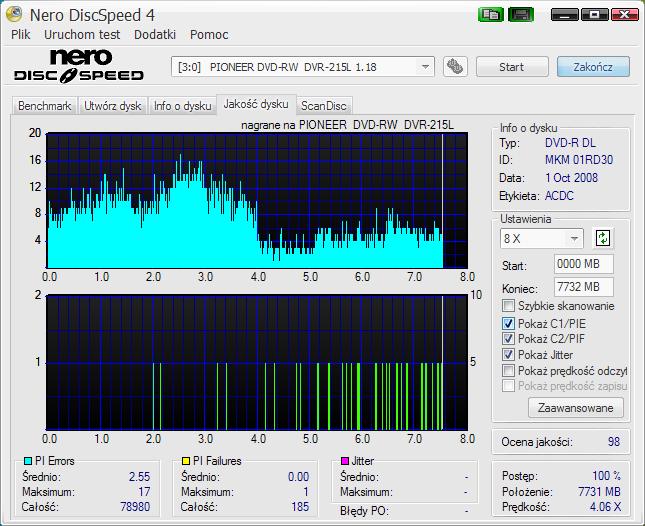Click the disc ID MKM 01RD30
Screen dimensions: 645x526
point(579,160)
